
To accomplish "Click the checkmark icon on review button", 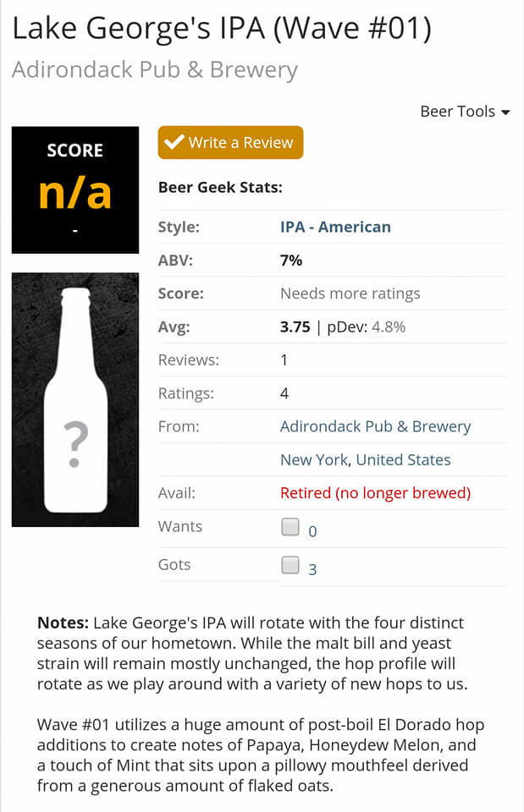I will tap(174, 143).
